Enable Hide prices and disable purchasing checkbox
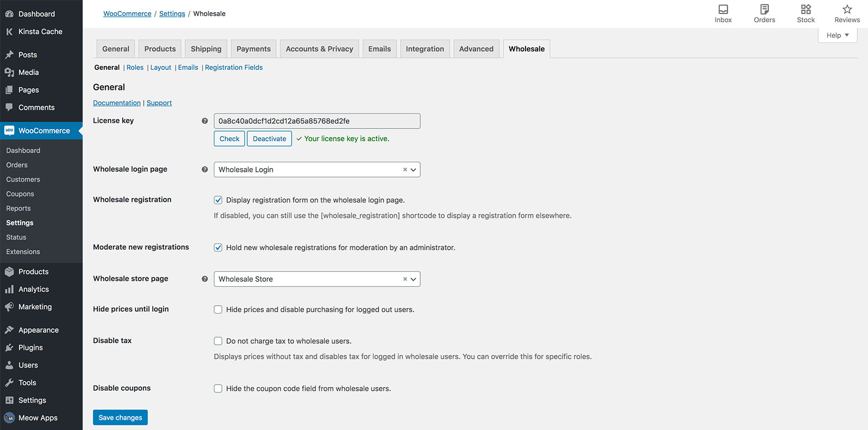Viewport: 868px width, 430px height. tap(218, 309)
